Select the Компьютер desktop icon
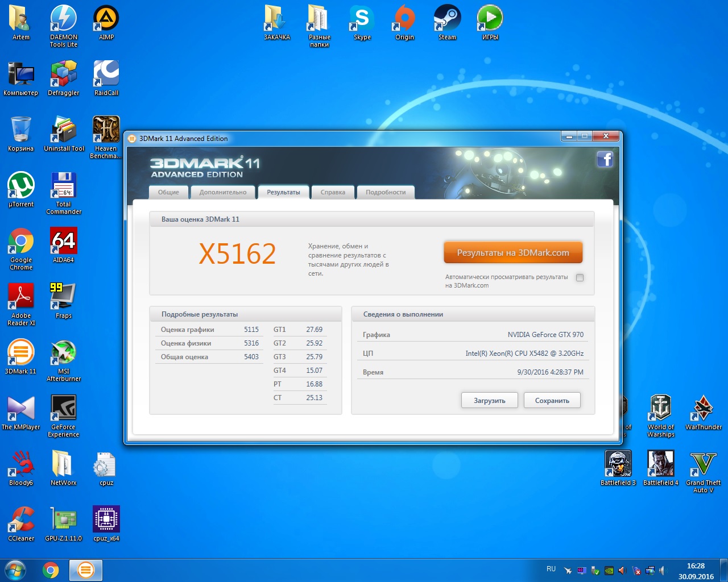This screenshot has width=728, height=582. (21, 78)
